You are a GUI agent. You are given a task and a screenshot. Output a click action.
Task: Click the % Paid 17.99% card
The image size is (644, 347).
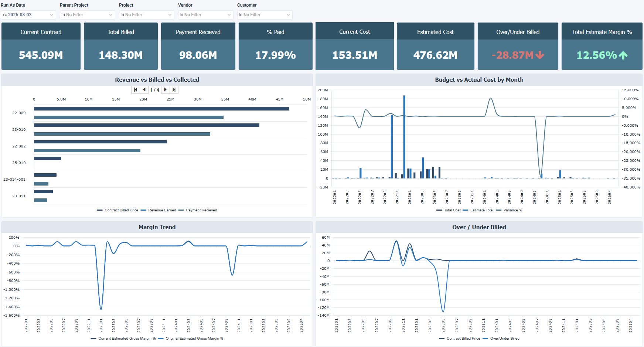276,46
